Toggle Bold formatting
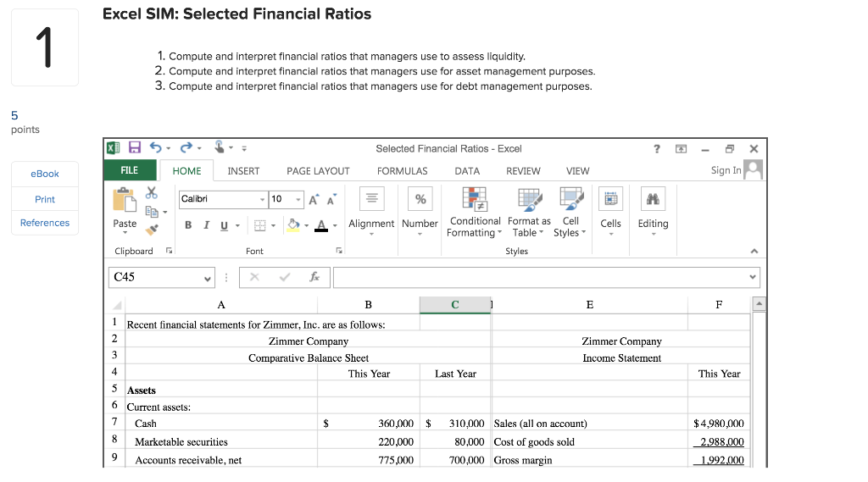Image resolution: width=868 pixels, height=482 pixels. 188,225
